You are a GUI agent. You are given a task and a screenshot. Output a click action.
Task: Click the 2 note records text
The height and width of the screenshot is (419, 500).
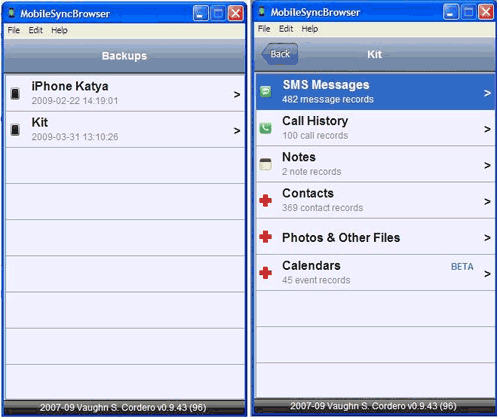coord(312,172)
